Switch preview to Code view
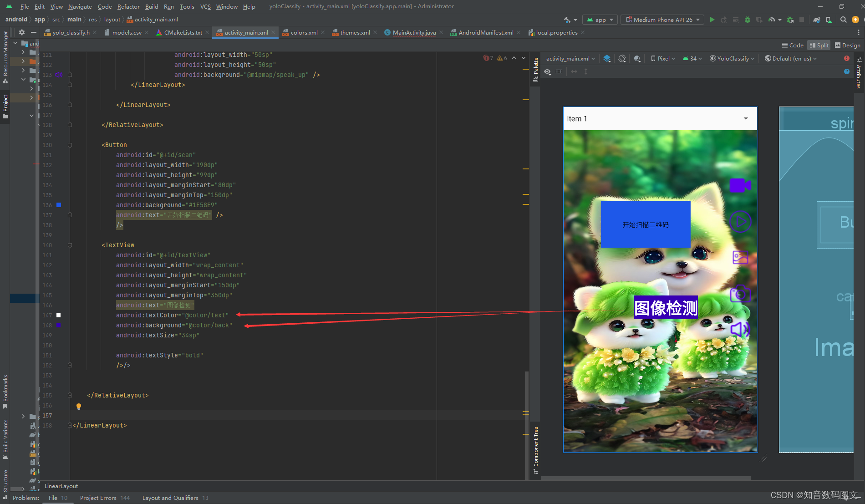The width and height of the screenshot is (865, 504). [x=793, y=45]
